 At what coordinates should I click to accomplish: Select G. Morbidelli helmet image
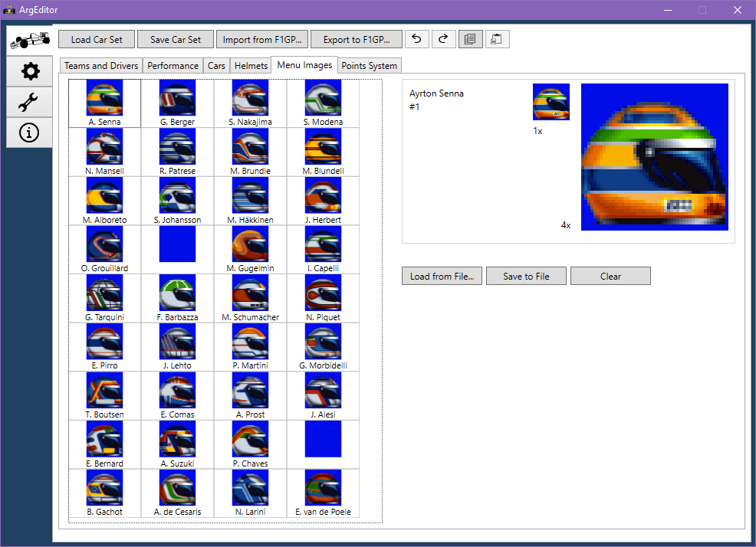point(323,341)
